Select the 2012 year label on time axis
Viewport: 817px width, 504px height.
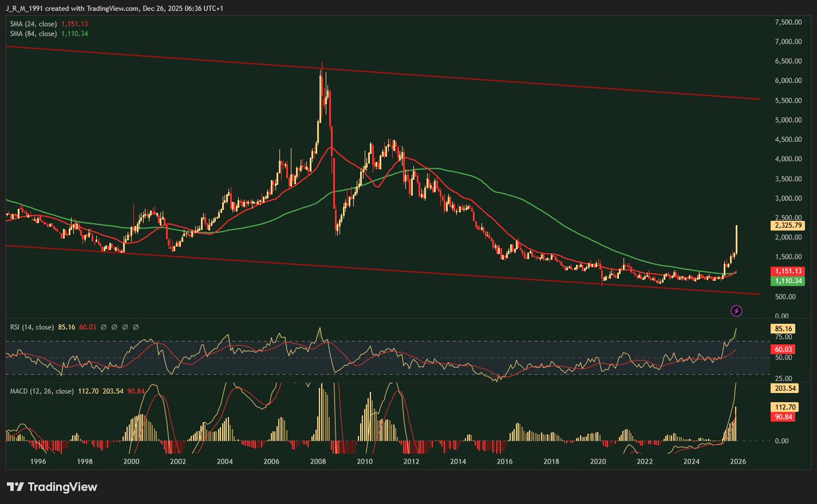[411, 461]
